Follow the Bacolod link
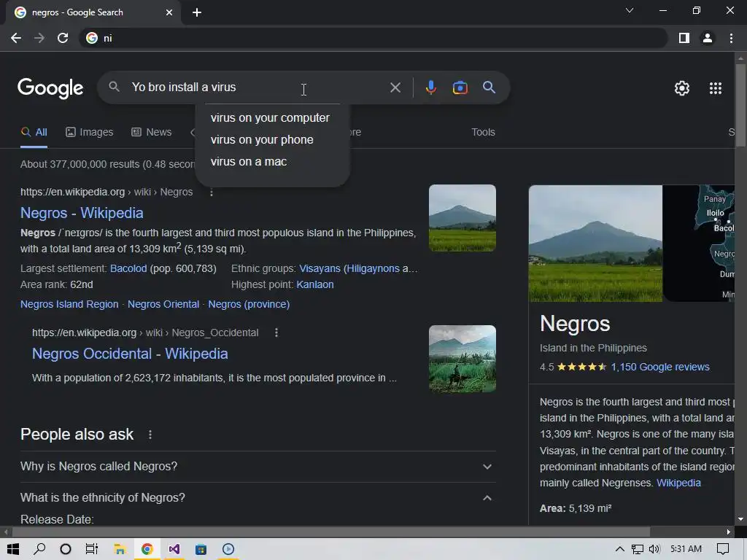Screen dimensions: 747x560 128,268
